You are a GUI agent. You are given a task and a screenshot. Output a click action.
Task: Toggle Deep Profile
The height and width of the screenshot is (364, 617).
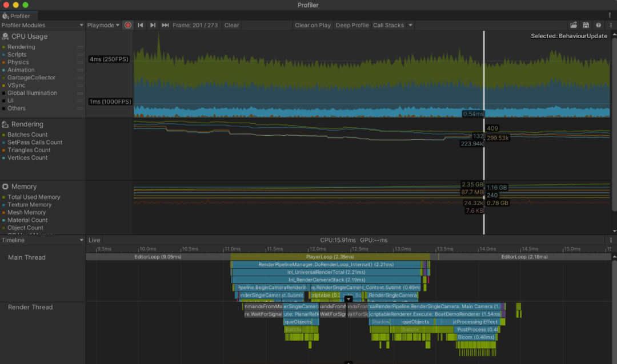(352, 25)
